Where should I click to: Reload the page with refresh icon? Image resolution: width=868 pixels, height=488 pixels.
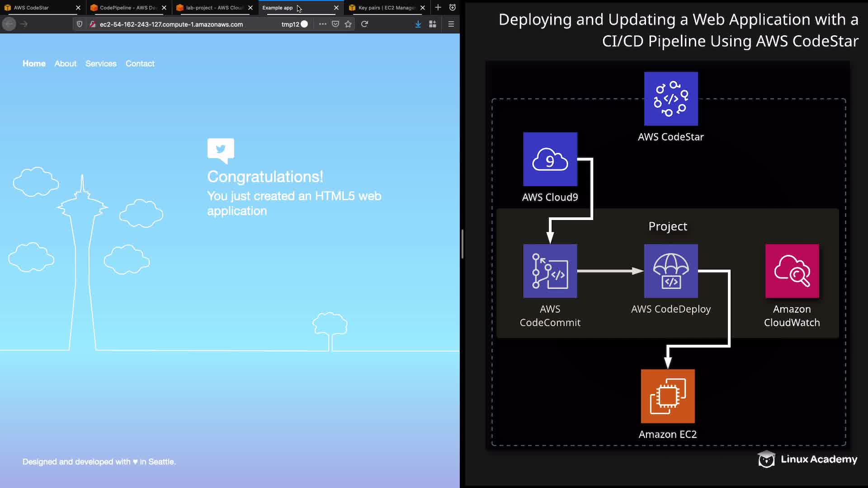pos(364,24)
